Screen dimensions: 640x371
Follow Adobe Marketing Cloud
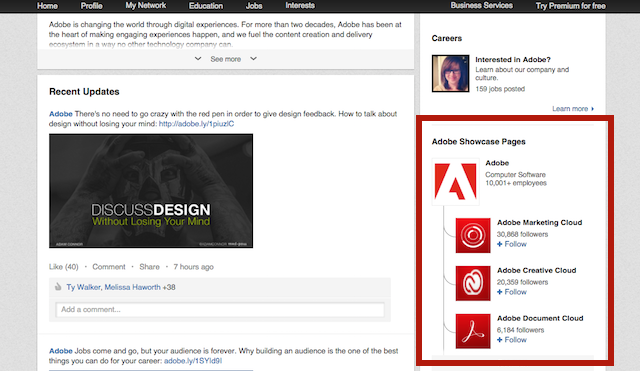click(x=512, y=244)
